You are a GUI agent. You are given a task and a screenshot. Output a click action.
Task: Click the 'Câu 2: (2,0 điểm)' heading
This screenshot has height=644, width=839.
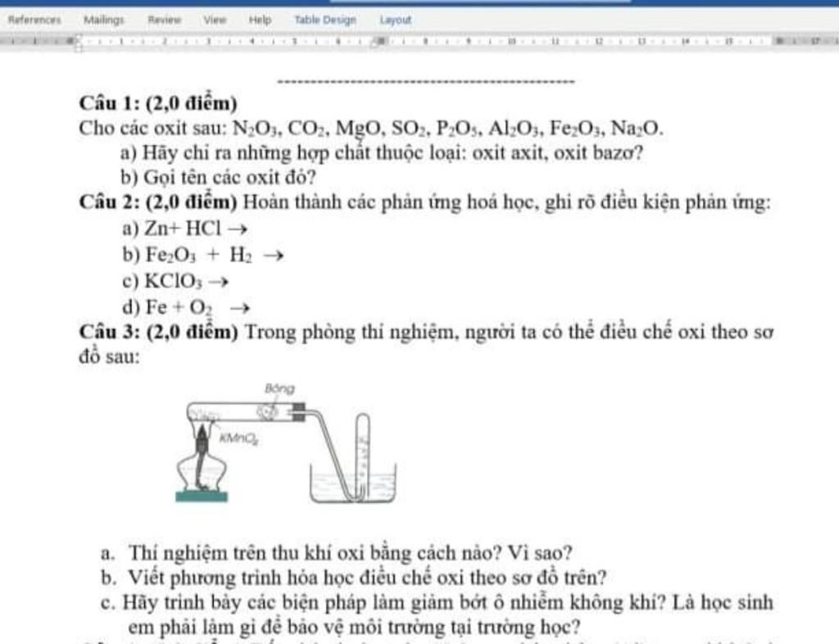[x=158, y=202]
